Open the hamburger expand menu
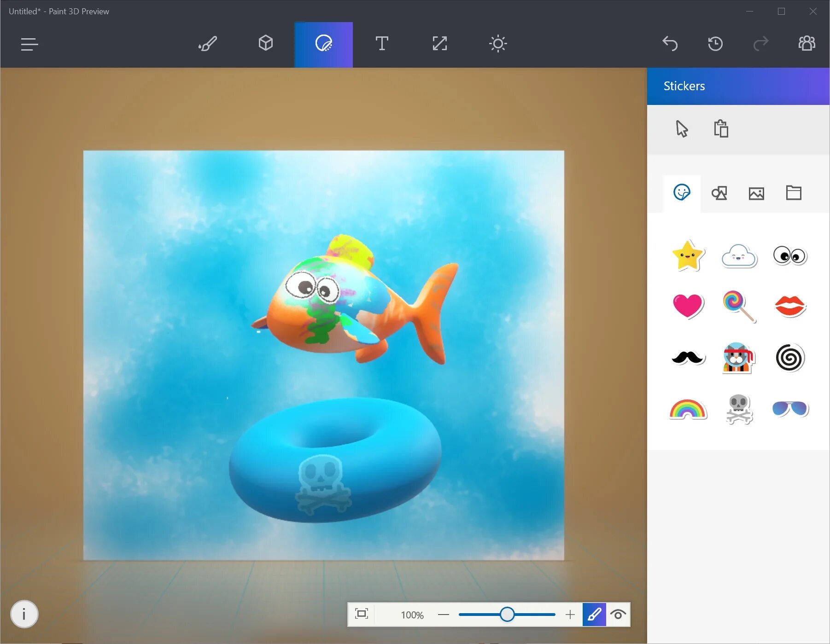830x644 pixels. point(29,44)
